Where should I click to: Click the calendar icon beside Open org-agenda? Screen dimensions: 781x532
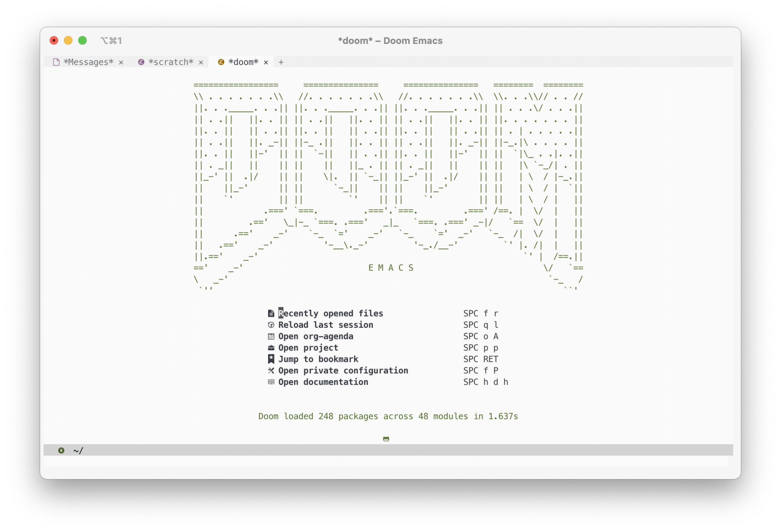[271, 336]
